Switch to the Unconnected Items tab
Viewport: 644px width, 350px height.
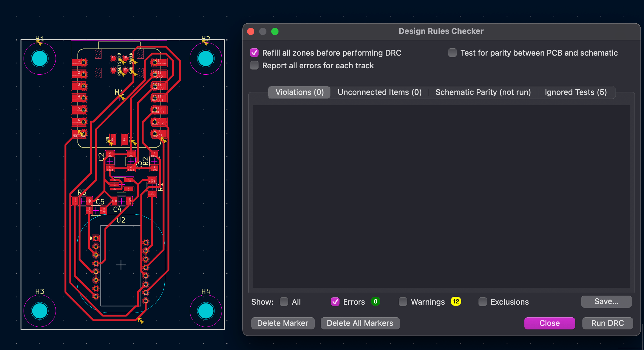[379, 92]
